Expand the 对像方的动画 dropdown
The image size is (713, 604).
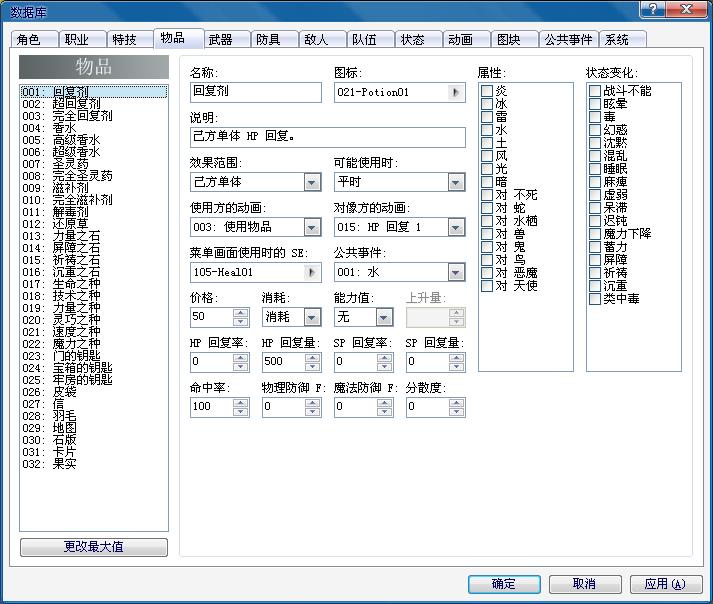tap(456, 227)
